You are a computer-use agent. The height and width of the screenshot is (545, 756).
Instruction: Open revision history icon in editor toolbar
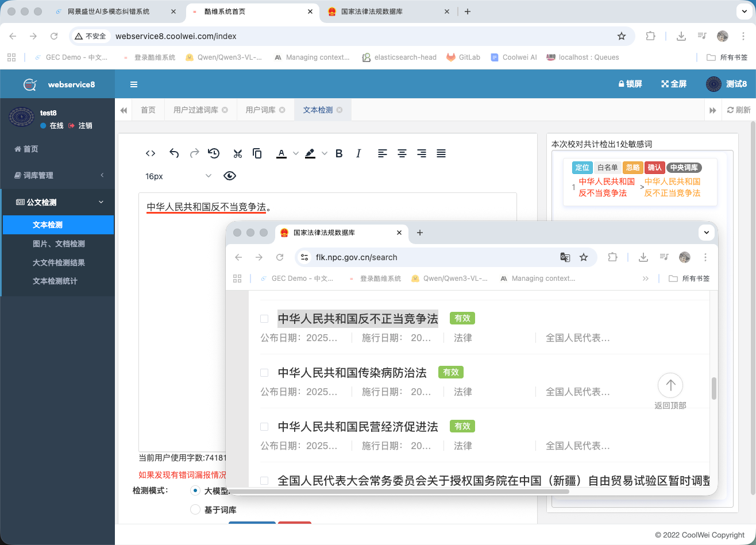tap(214, 153)
